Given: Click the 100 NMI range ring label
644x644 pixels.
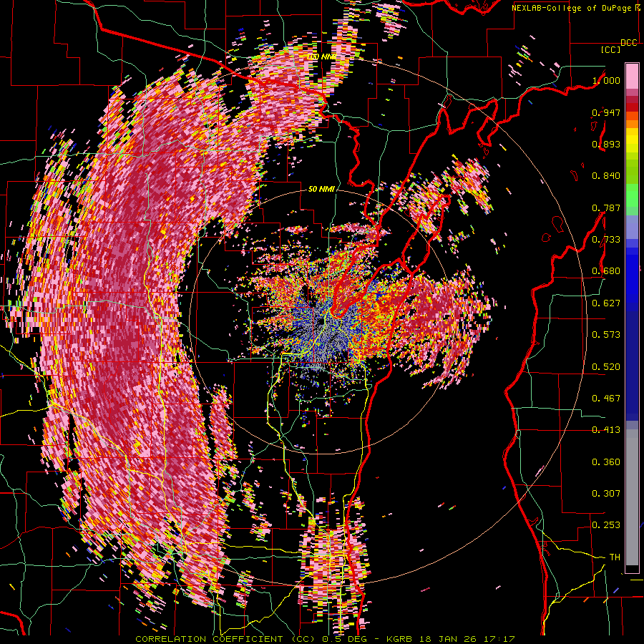Looking at the screenshot, I should tap(321, 57).
